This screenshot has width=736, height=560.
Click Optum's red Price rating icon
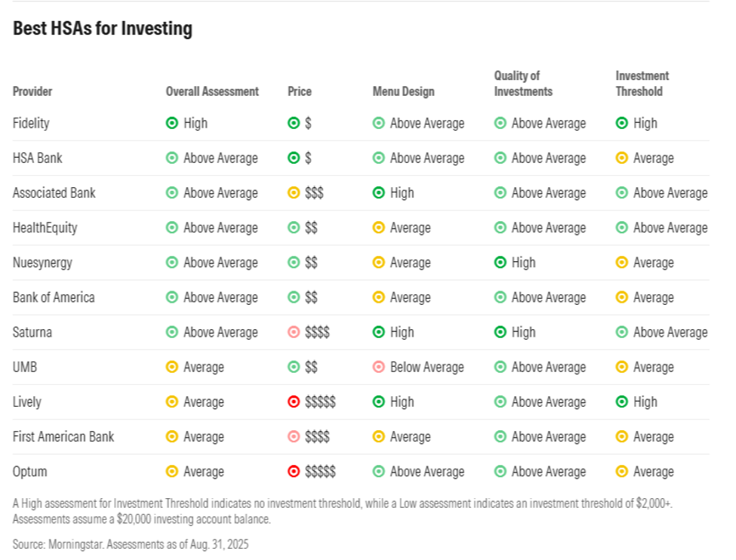[x=294, y=471]
